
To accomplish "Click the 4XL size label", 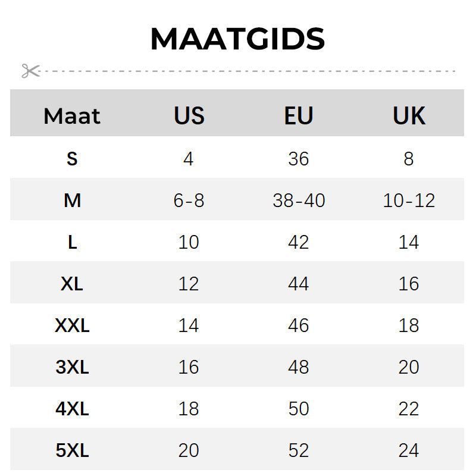I will (72, 409).
